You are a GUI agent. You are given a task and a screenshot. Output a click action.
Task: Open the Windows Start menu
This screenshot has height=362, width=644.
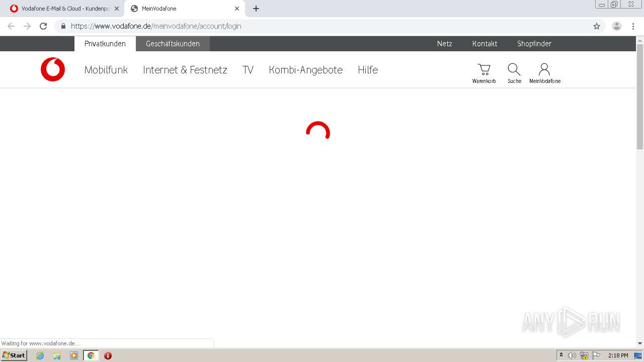click(14, 355)
